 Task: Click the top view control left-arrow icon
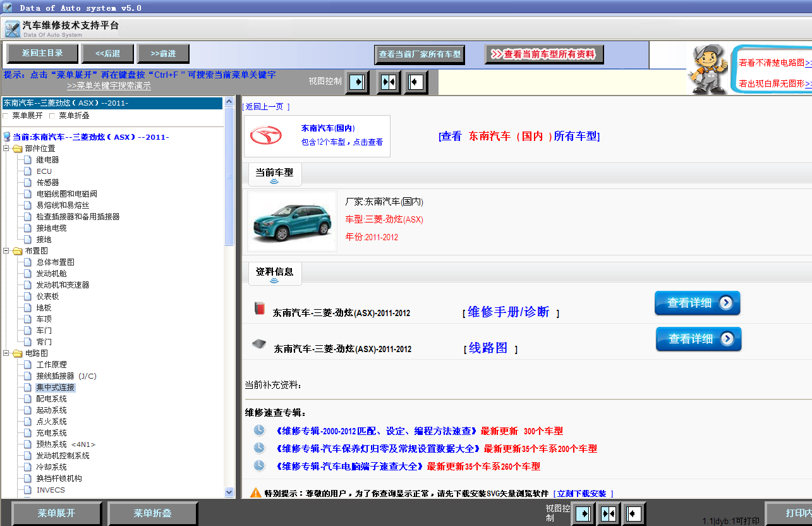(x=416, y=82)
